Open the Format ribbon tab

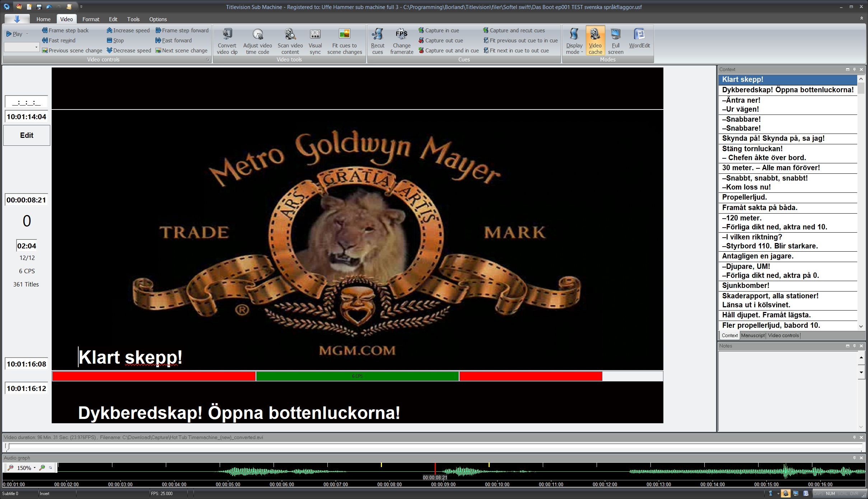tap(91, 19)
